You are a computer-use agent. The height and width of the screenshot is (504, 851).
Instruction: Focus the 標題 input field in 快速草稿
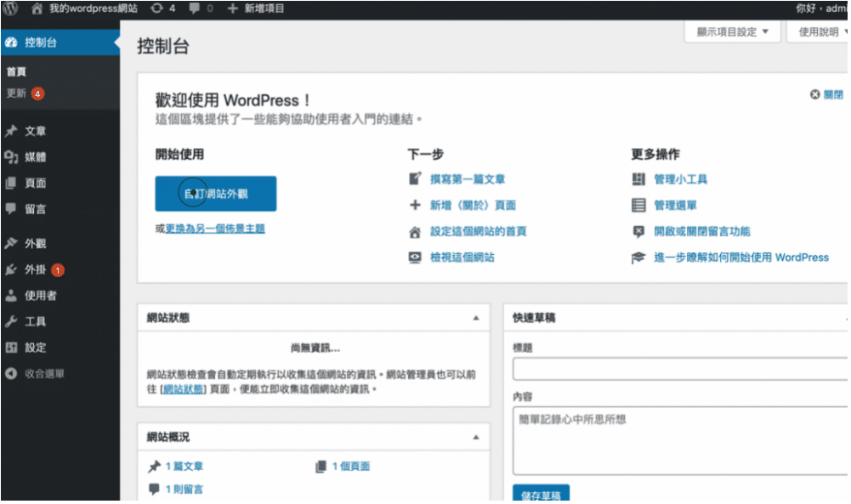click(x=681, y=370)
